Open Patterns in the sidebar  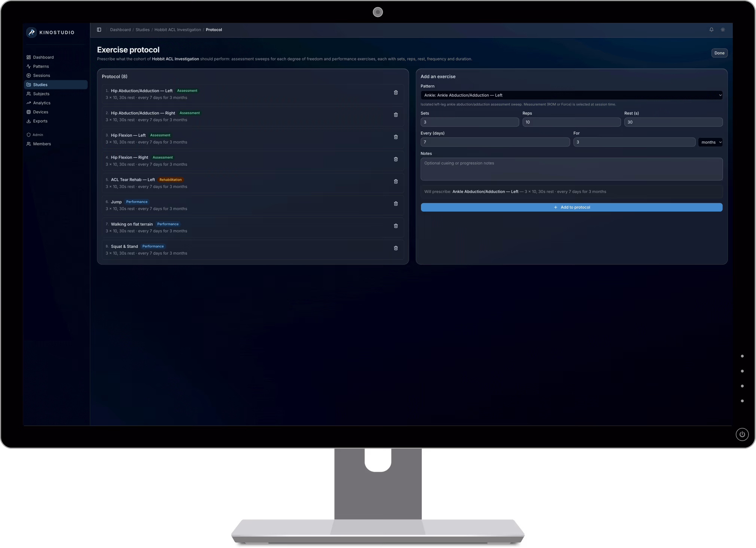(x=56, y=66)
